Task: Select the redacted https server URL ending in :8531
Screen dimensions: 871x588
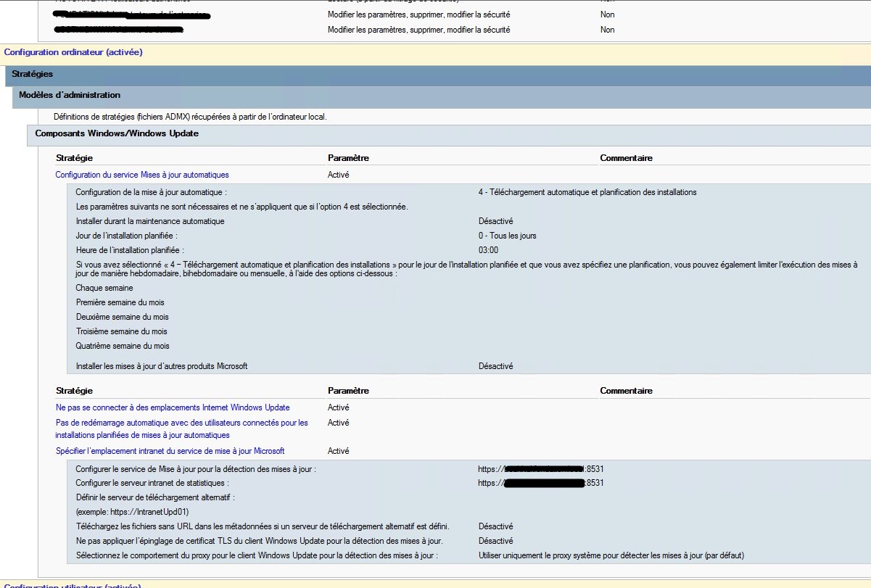Action: tap(541, 468)
